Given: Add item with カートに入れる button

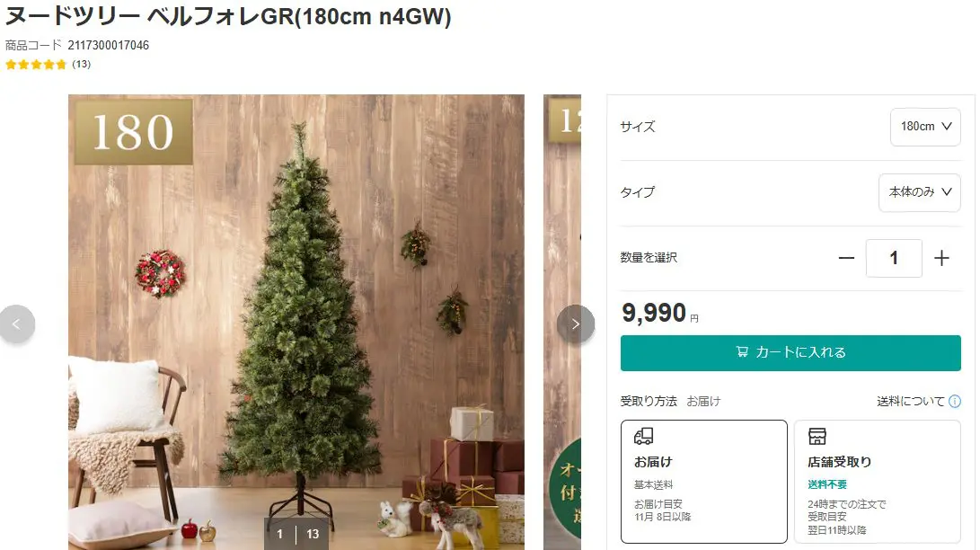Looking at the screenshot, I should (790, 352).
